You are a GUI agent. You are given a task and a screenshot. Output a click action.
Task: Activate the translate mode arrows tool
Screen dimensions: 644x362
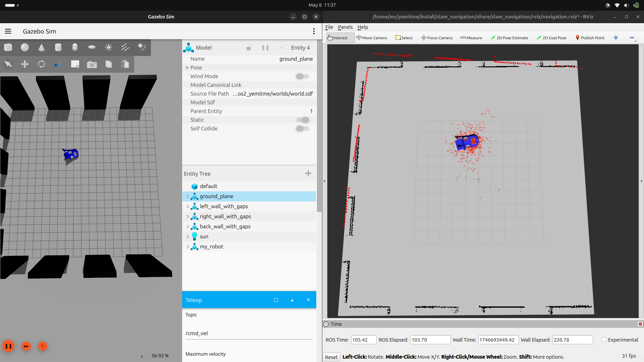[x=25, y=64]
